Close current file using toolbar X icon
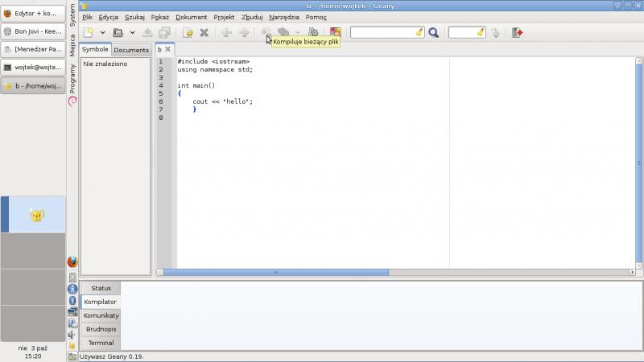This screenshot has width=644, height=362. point(204,33)
